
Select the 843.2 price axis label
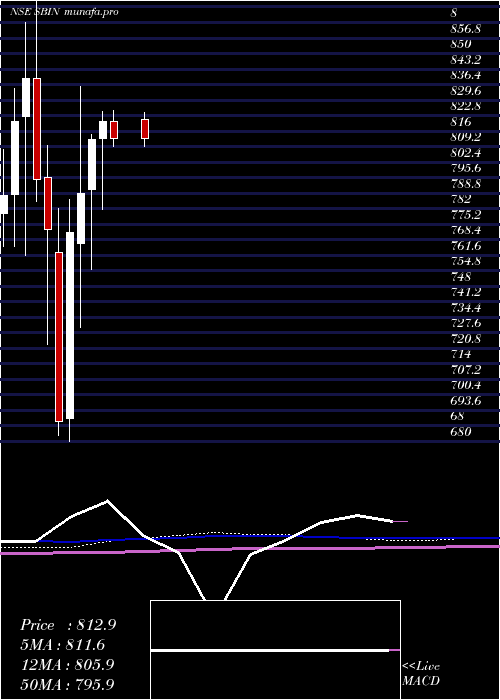465,59
